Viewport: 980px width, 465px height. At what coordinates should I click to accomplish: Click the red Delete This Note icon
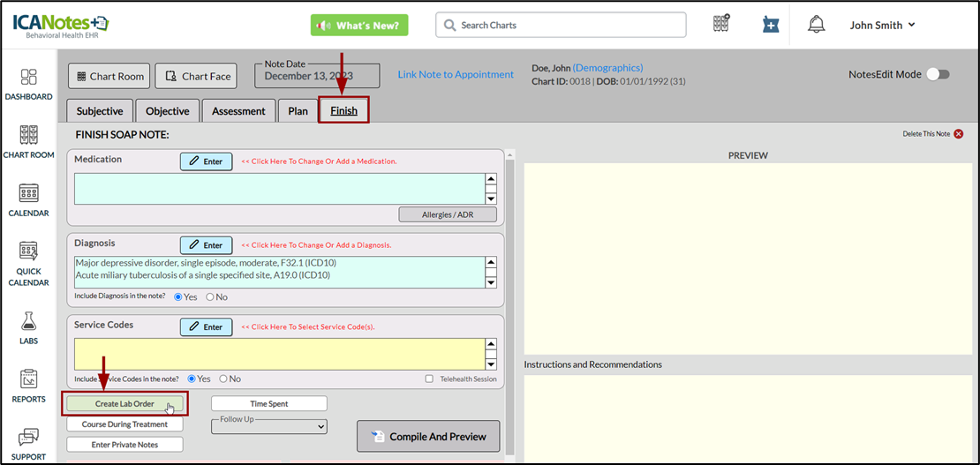coord(958,134)
